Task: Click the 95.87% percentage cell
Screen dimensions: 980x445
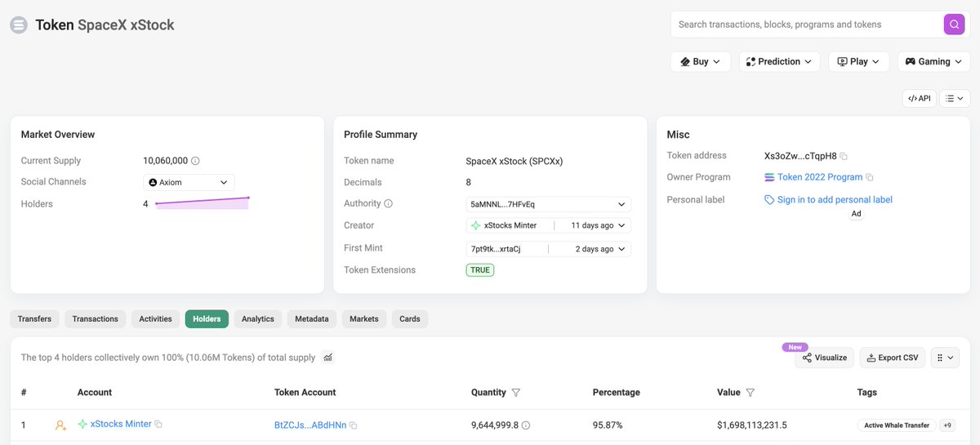Action: click(609, 425)
